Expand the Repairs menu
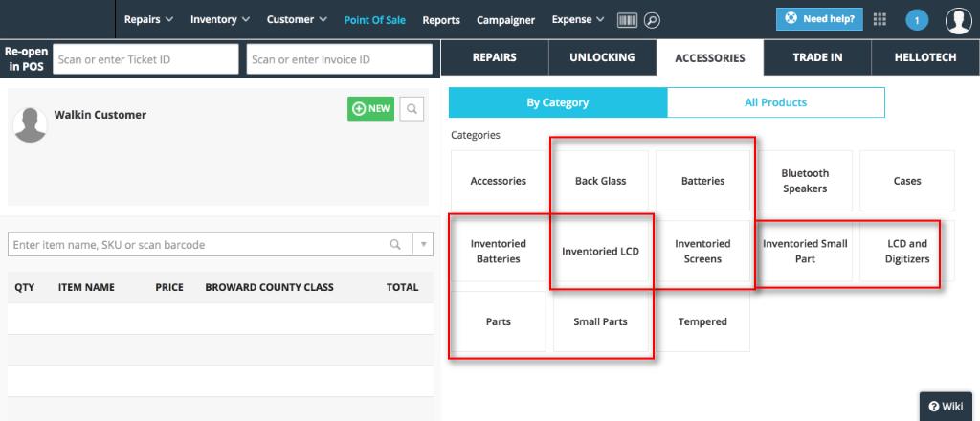 148,19
